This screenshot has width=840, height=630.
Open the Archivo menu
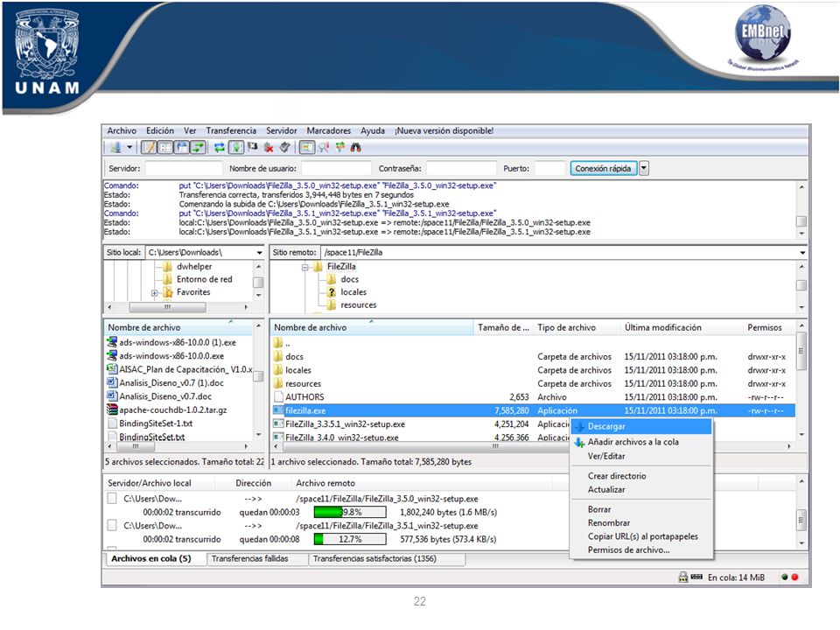click(x=122, y=130)
